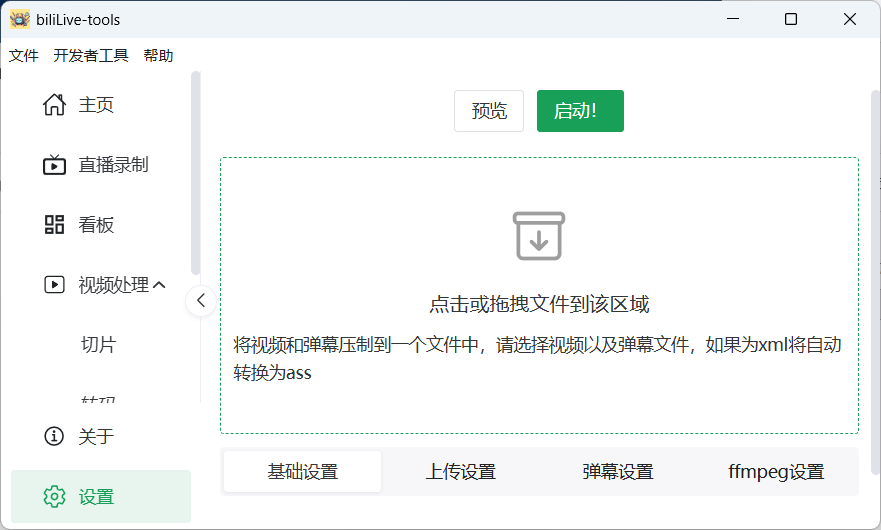Collapse the sidebar with arrow handle
This screenshot has height=530, width=881.
(201, 300)
